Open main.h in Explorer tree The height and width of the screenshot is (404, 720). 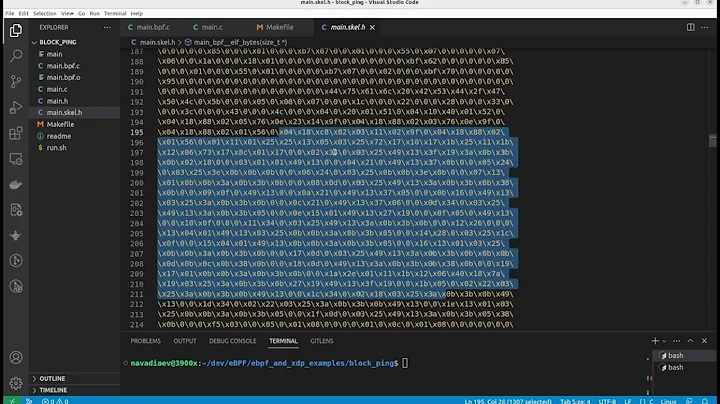[74, 101]
